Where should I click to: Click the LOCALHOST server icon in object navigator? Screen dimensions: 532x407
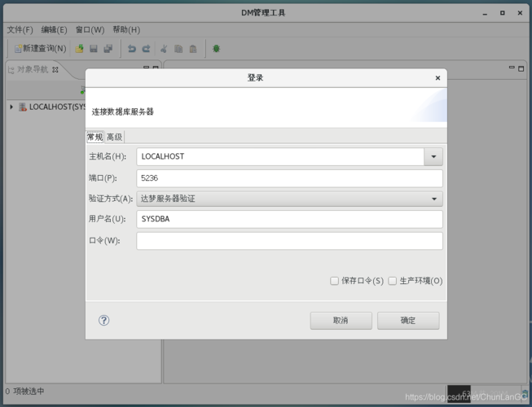(x=22, y=107)
